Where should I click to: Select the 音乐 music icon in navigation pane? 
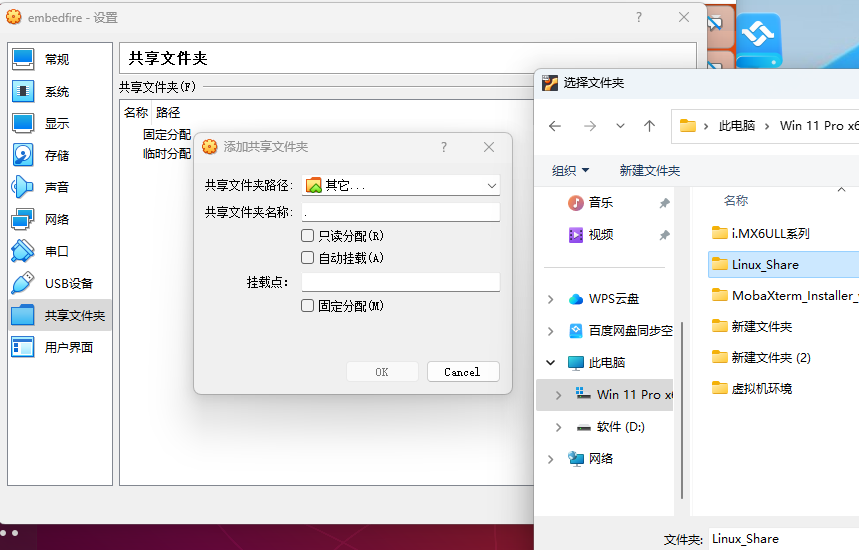coord(575,203)
